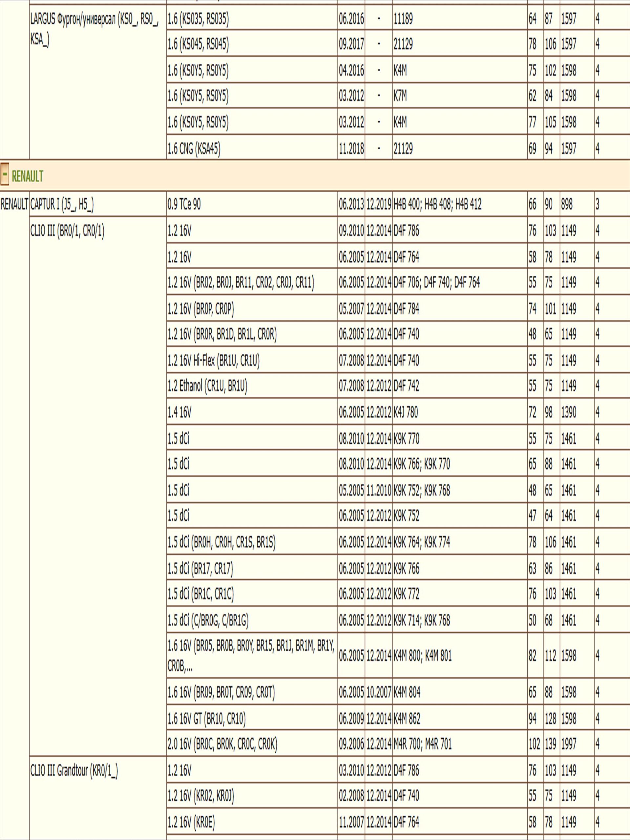Select engine code K4M 862 cell
630x840 pixels.
tap(407, 719)
